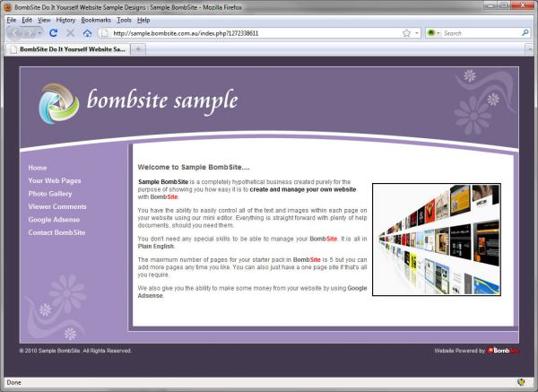Open the File menu
Viewport: 538px width, 392px height.
point(12,20)
